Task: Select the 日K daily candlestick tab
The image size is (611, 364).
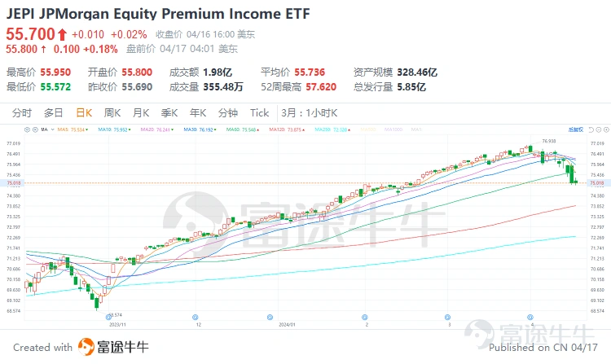Action: [x=84, y=113]
